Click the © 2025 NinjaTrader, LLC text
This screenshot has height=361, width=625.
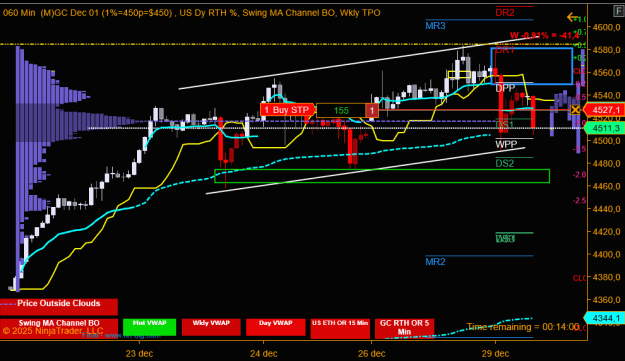[53, 331]
